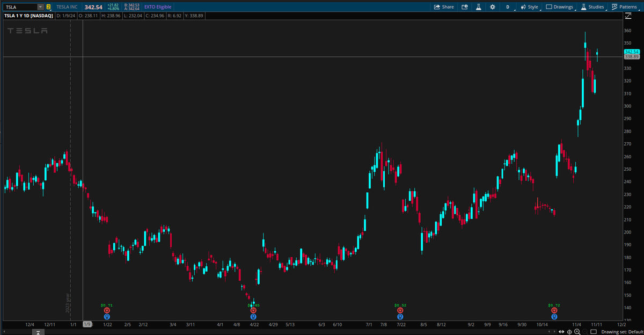Click the 360 level on price axis
Image resolution: width=644 pixels, height=335 pixels.
click(x=627, y=30)
